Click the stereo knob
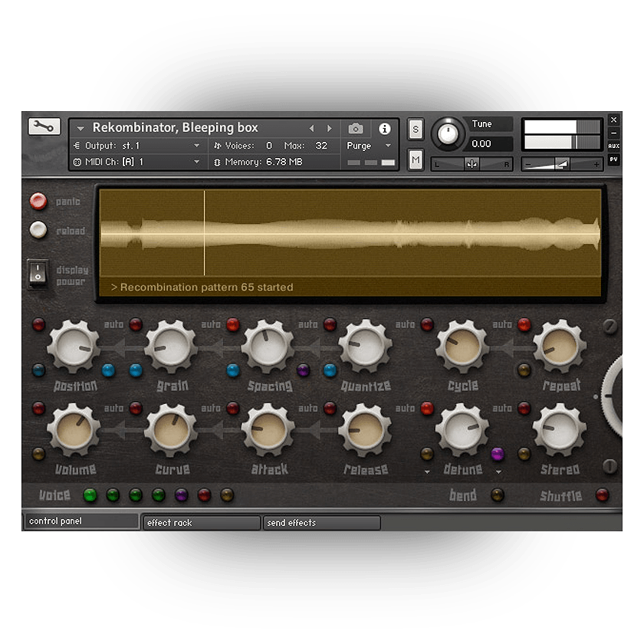The image size is (644, 644). [x=560, y=430]
